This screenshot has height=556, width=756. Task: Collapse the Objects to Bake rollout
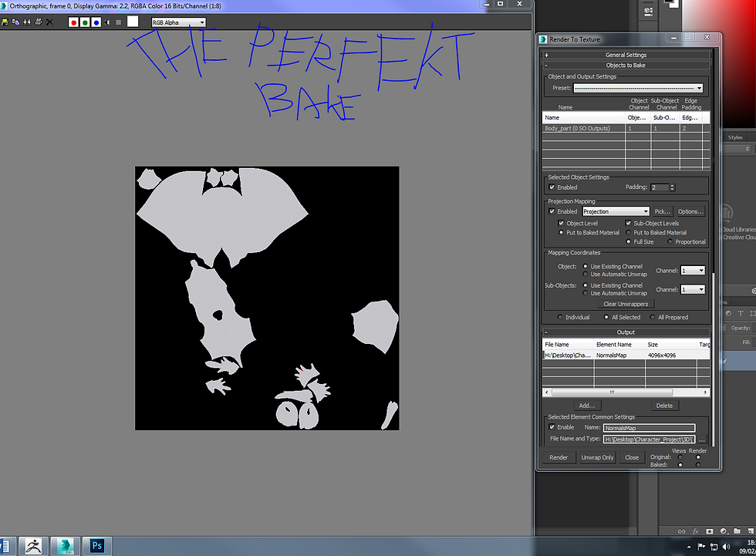626,65
